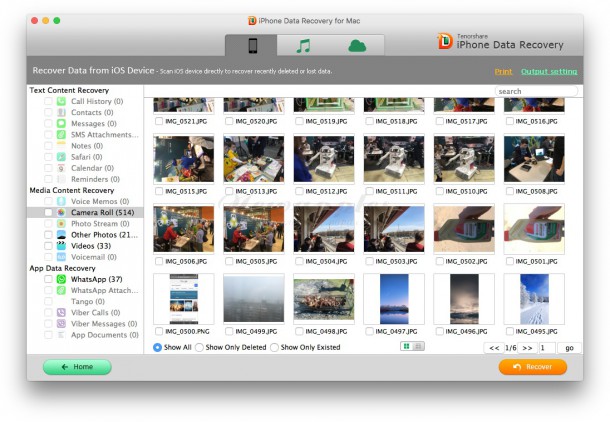This screenshot has height=422, width=610.
Task: Switch to grid thumbnail view
Action: (407, 346)
